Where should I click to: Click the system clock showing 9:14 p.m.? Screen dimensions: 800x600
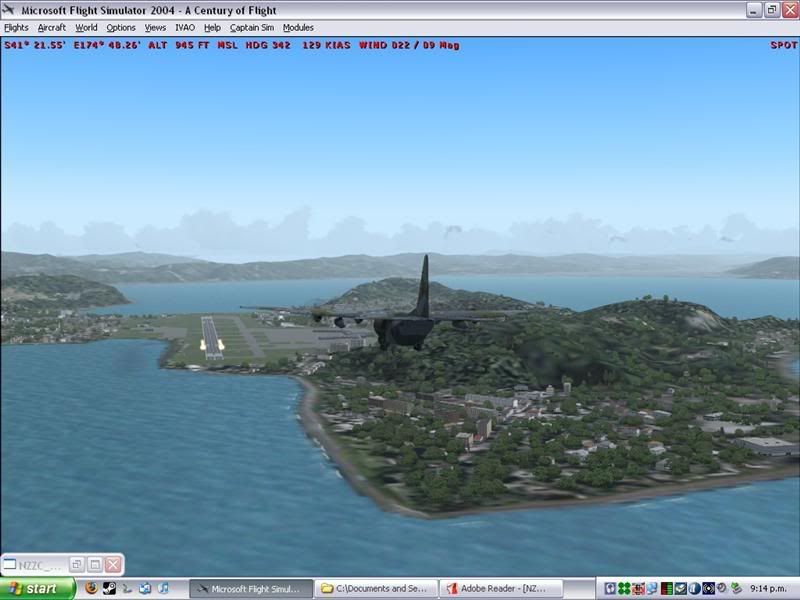point(771,589)
